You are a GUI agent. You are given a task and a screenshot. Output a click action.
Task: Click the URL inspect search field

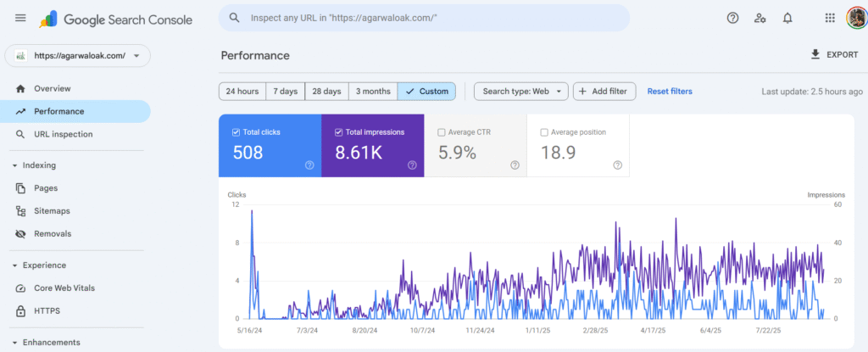[x=424, y=18]
